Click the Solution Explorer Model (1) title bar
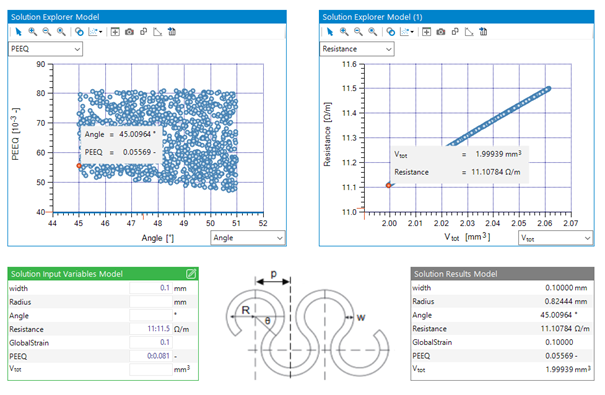 pyautogui.click(x=456, y=17)
